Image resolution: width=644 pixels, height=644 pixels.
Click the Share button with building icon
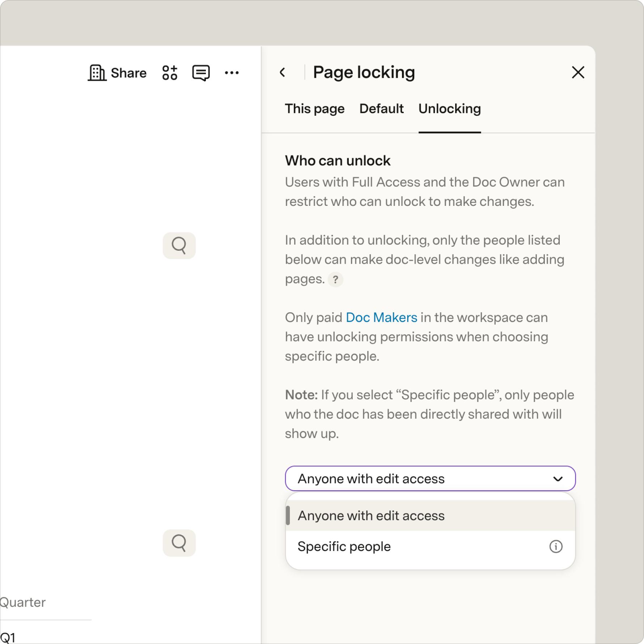(117, 73)
